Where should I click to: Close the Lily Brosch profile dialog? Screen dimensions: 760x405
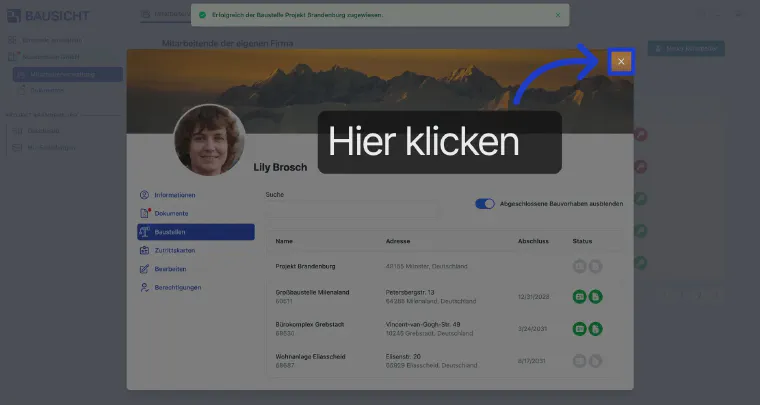tap(621, 62)
